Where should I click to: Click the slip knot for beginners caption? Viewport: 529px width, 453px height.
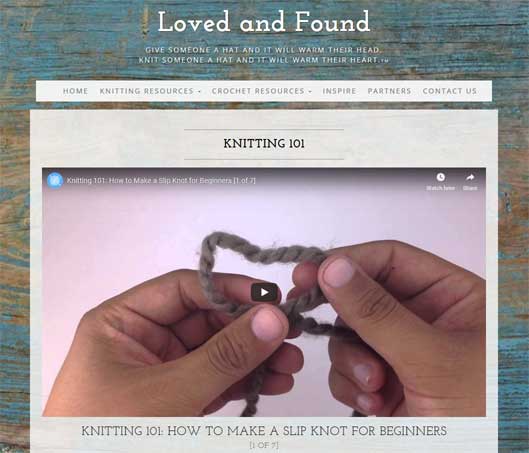[264, 431]
